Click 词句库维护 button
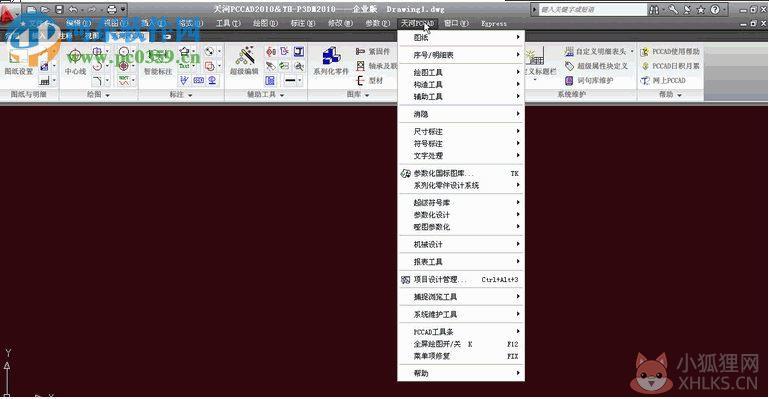769x399 pixels. point(589,80)
